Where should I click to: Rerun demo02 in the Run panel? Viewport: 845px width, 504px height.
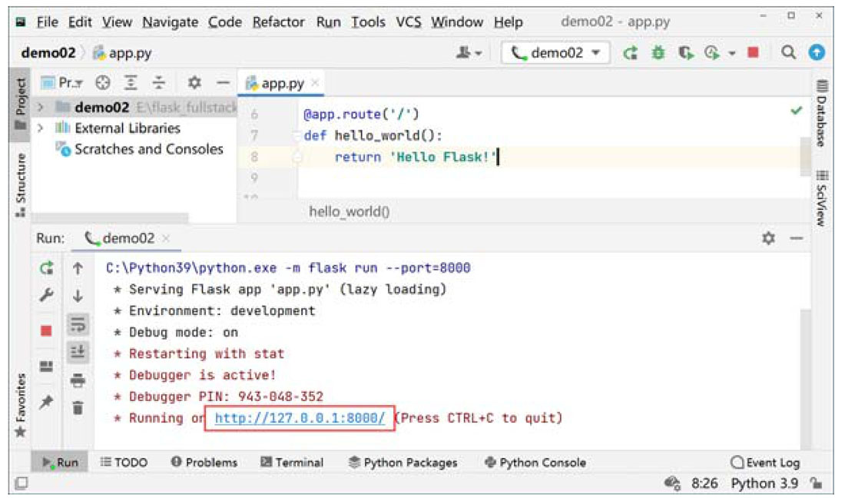point(47,269)
